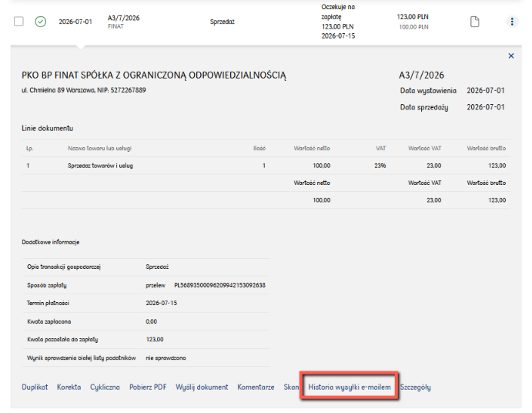This screenshot has height=413, width=532.
Task: Open the document page icon in the row
Action: click(x=475, y=22)
